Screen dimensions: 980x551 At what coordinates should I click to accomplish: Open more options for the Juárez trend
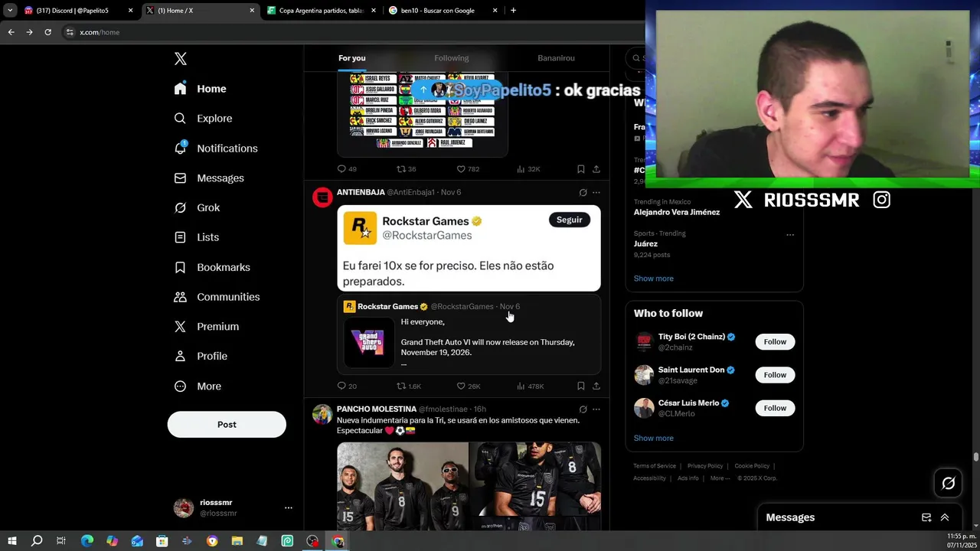pos(790,235)
